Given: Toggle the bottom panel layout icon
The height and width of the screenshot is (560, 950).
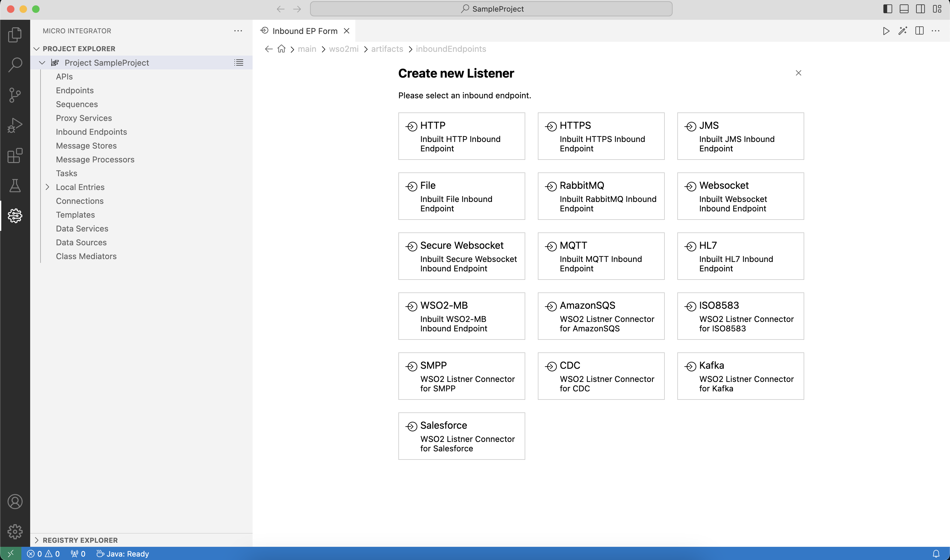Looking at the screenshot, I should point(904,9).
